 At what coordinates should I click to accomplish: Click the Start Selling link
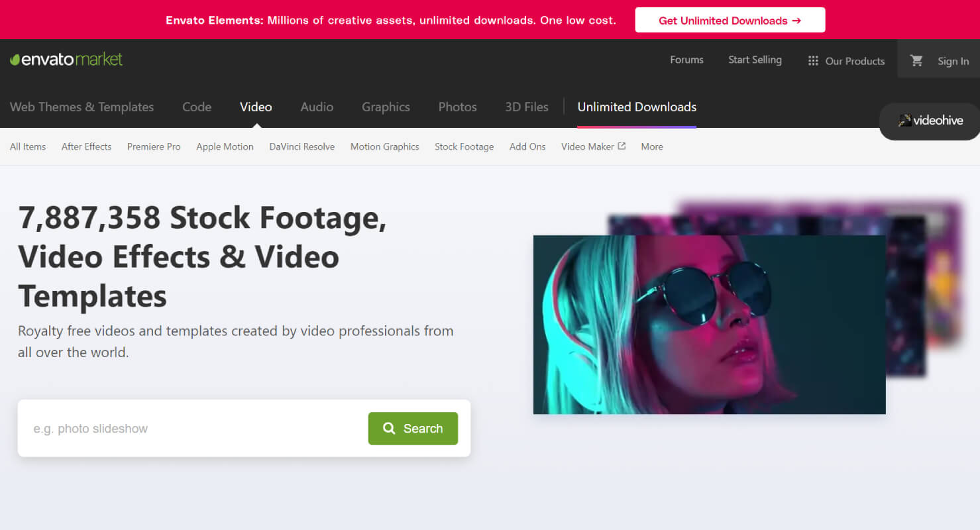click(x=755, y=60)
